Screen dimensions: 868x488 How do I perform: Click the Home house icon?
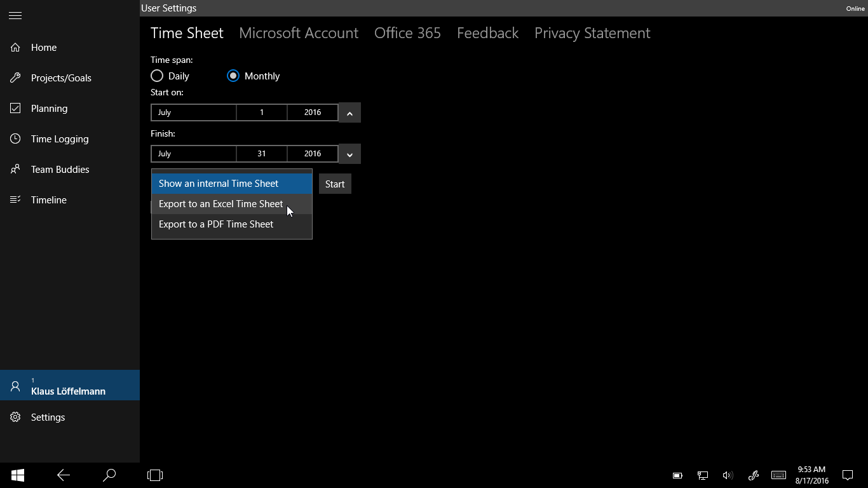[15, 48]
